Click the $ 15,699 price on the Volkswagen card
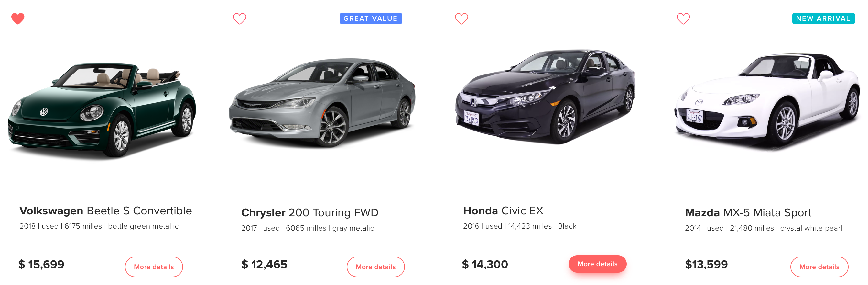The image size is (868, 285). coord(41,264)
